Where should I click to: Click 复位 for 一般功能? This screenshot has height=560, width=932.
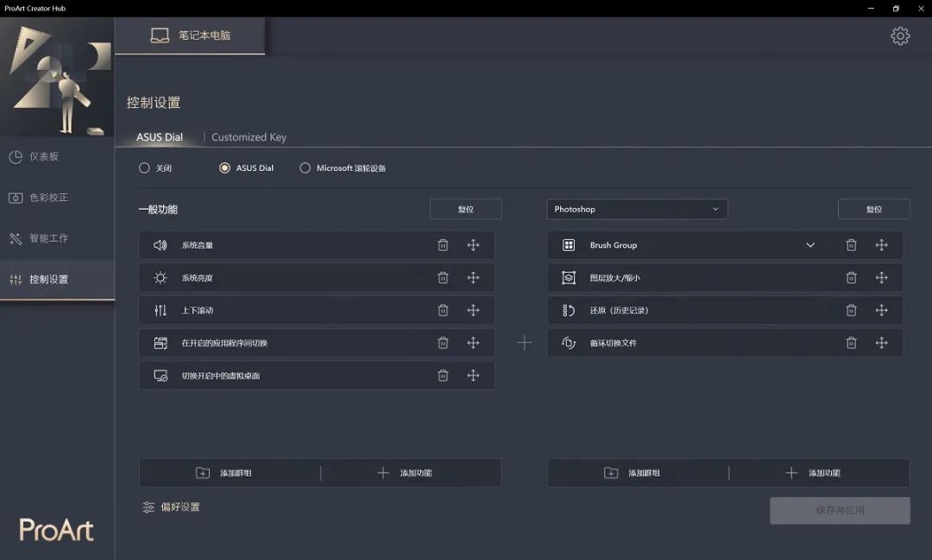point(466,210)
